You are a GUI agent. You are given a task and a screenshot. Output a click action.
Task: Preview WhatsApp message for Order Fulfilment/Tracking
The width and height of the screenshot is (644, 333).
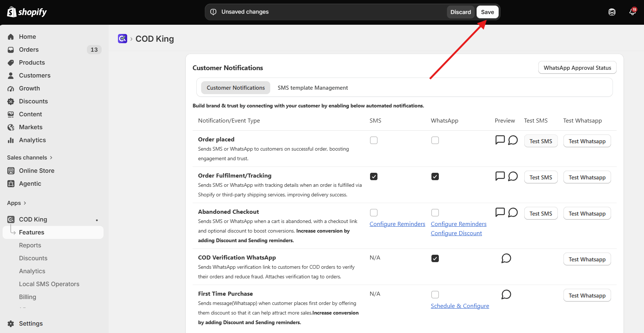pos(513,176)
